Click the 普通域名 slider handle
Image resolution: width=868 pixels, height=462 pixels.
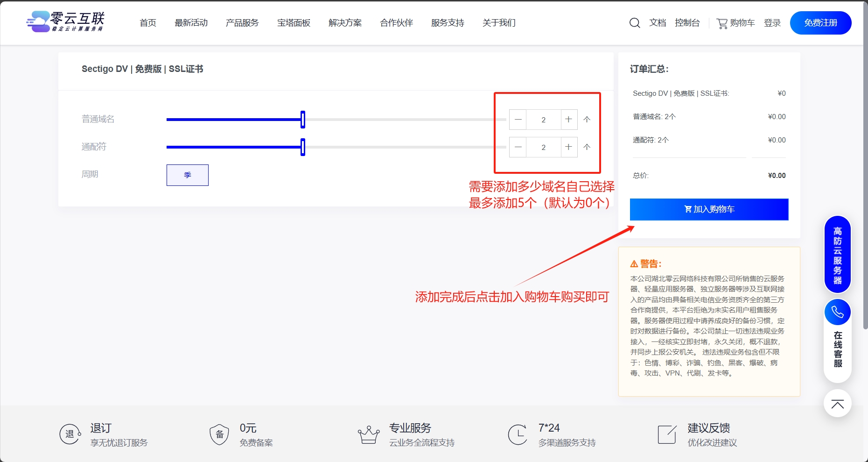pyautogui.click(x=303, y=120)
